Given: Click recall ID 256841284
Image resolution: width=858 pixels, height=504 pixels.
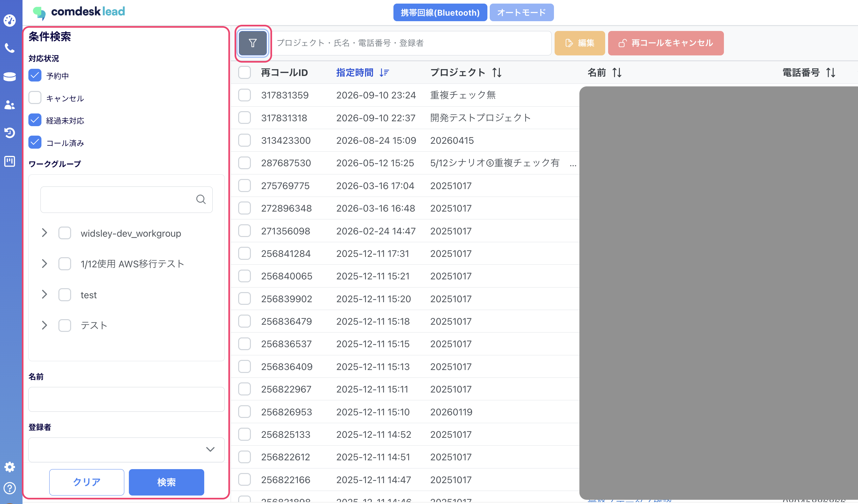Looking at the screenshot, I should (x=286, y=254).
